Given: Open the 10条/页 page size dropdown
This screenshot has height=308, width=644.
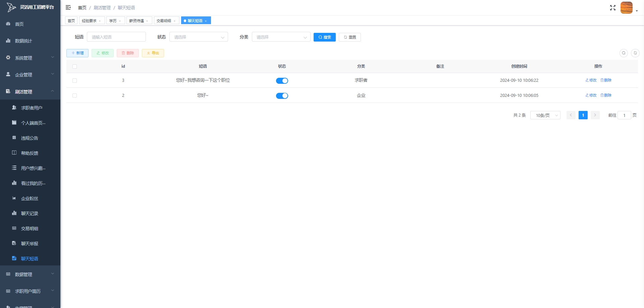Looking at the screenshot, I should point(545,115).
